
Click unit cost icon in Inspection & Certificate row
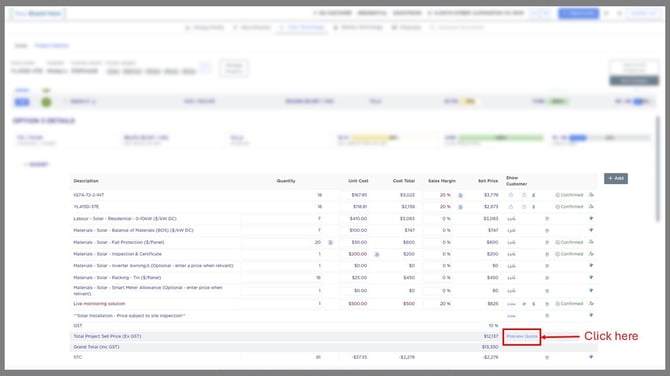coord(377,254)
